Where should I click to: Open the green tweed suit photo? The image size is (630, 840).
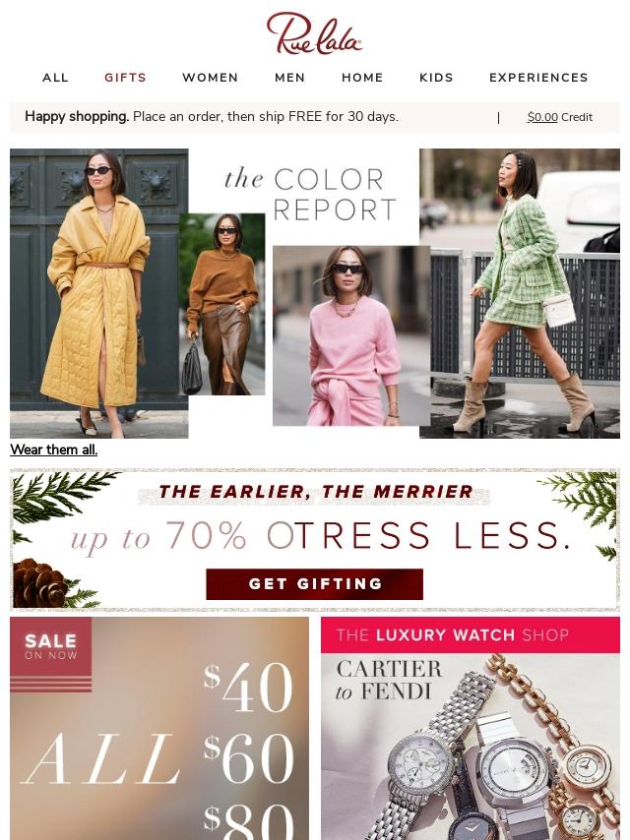click(520, 293)
